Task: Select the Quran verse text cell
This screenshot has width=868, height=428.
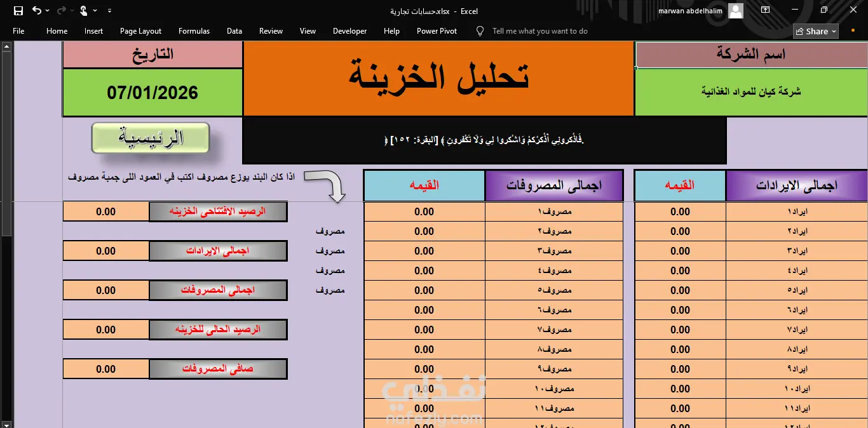Action: click(x=484, y=140)
